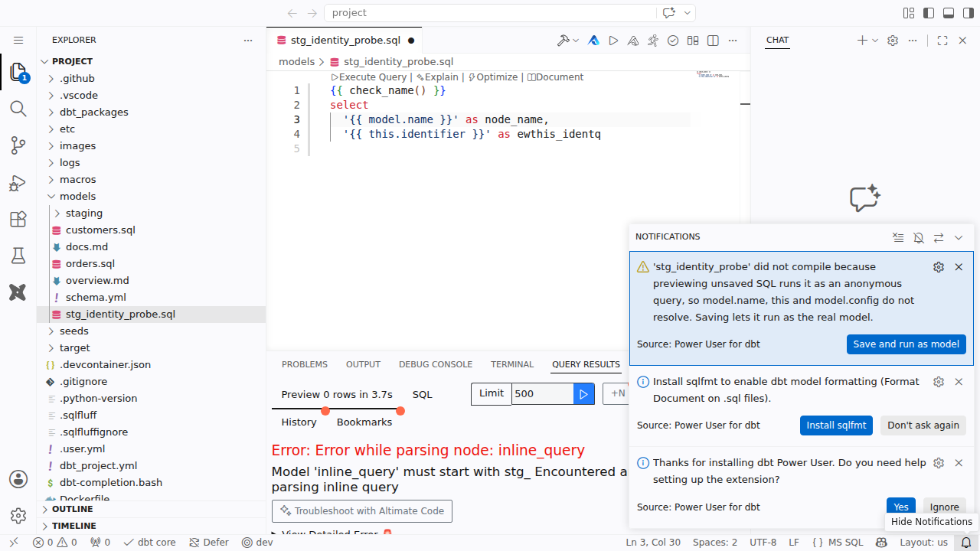Open chat dropdown in title bar
The image size is (980, 551).
point(688,13)
